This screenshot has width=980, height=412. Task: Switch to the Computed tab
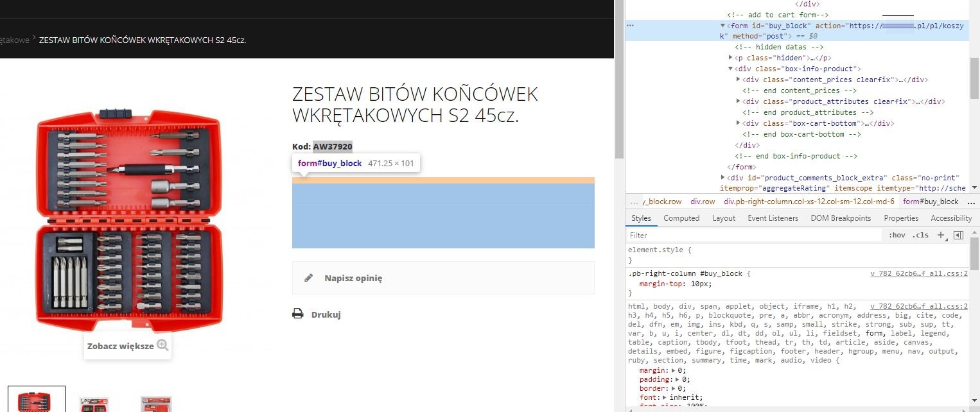click(681, 218)
